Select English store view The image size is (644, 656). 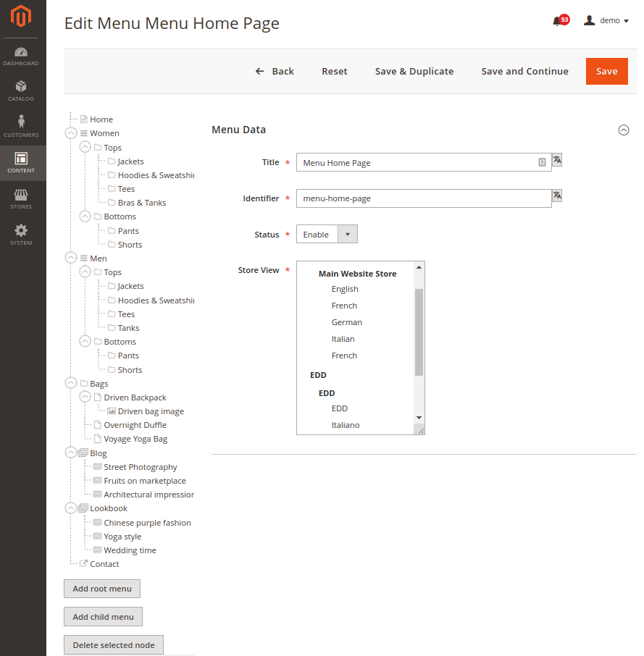[x=345, y=289]
